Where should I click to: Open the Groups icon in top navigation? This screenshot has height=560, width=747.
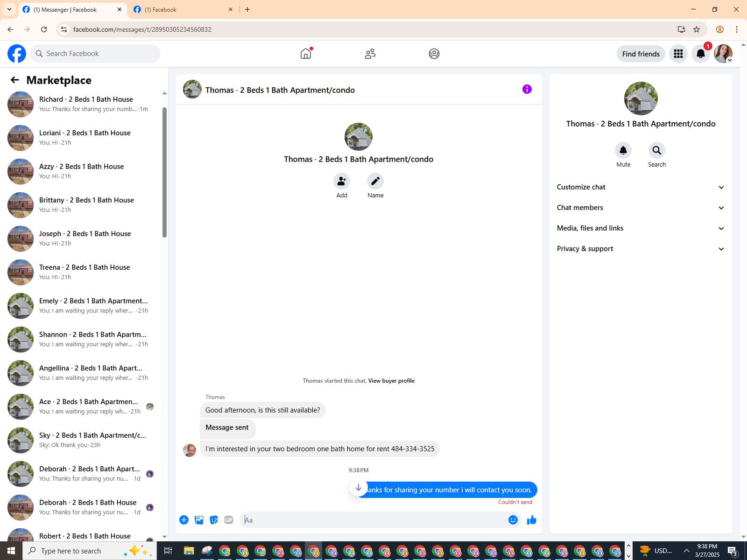(x=434, y=54)
